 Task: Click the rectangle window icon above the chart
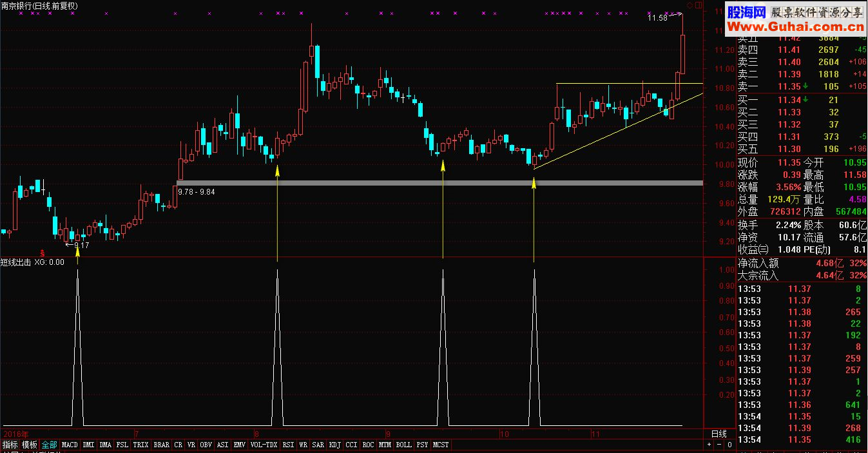(699, 5)
